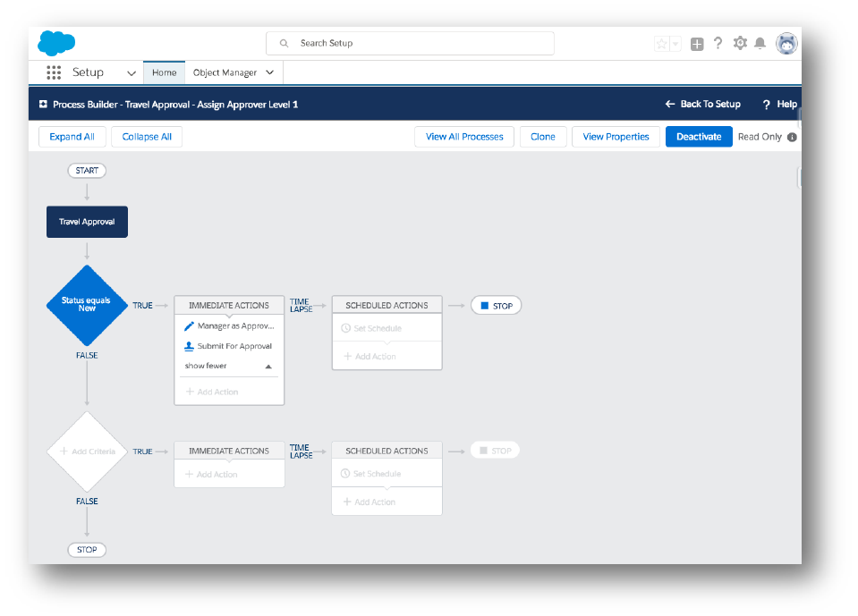The width and height of the screenshot is (858, 616).
Task: Go Back To Setup
Action: click(710, 104)
